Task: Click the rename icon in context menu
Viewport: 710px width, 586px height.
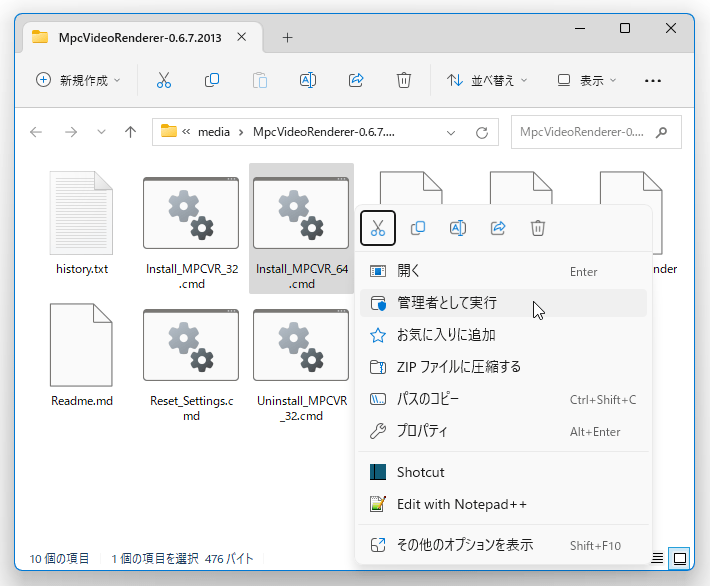Action: [x=458, y=228]
